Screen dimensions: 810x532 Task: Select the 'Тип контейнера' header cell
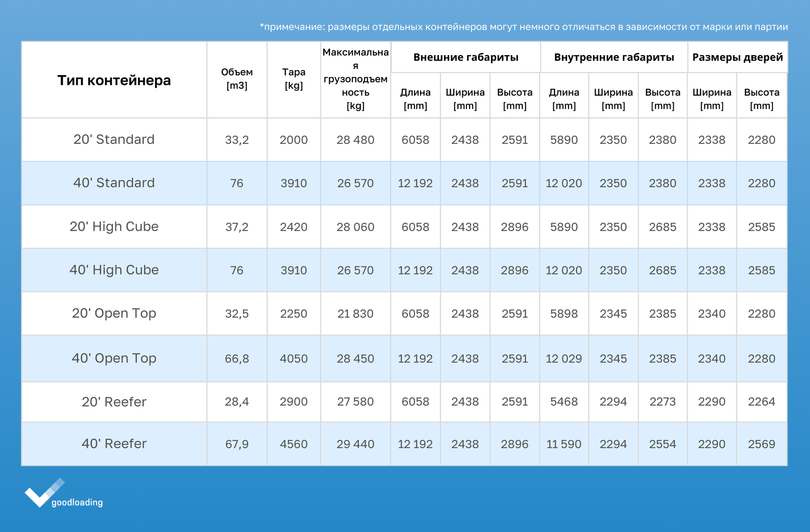(114, 80)
